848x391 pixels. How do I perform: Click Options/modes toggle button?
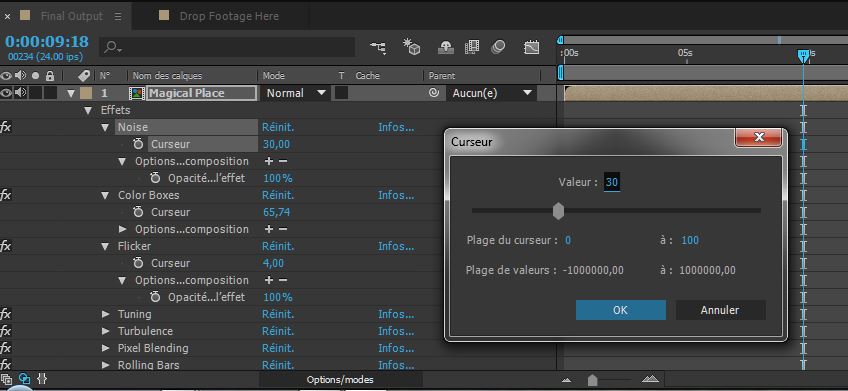coord(340,380)
